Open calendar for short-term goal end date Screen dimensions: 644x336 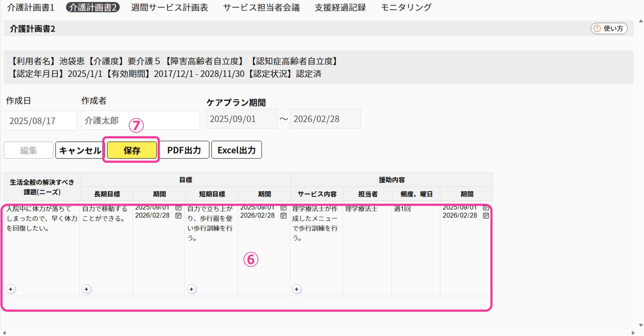pos(283,216)
